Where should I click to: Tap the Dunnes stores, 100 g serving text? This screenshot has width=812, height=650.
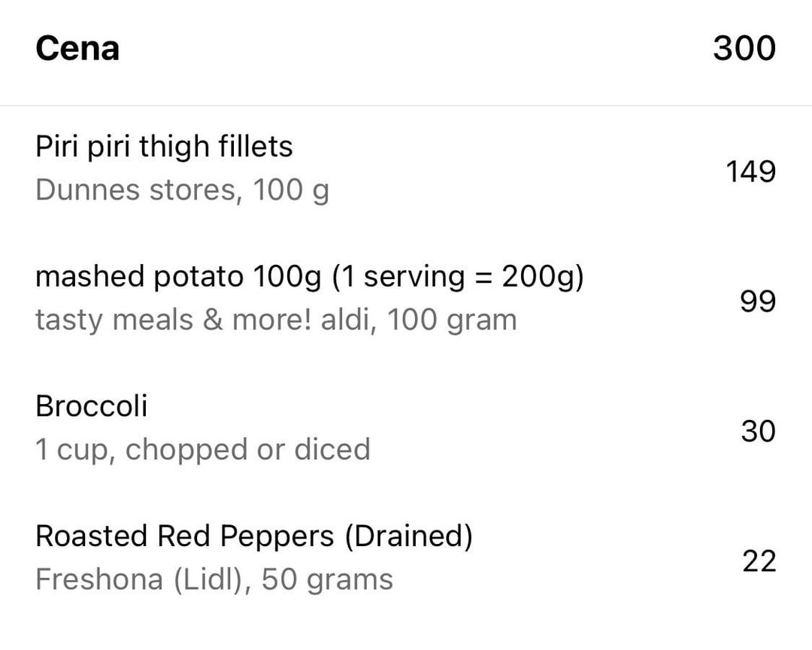pos(182,190)
